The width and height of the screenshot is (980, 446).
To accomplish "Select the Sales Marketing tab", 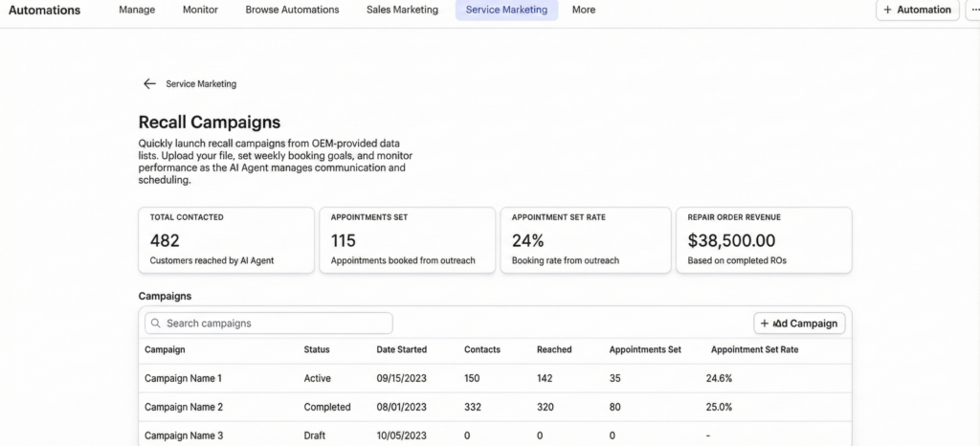I will 402,10.
